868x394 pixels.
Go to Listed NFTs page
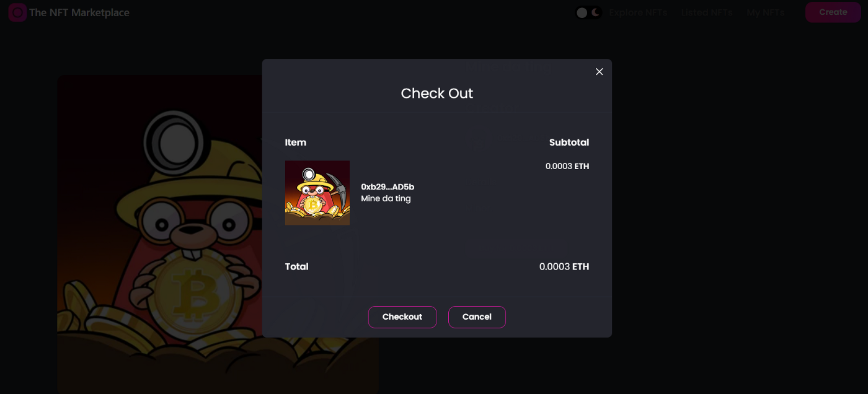(707, 12)
